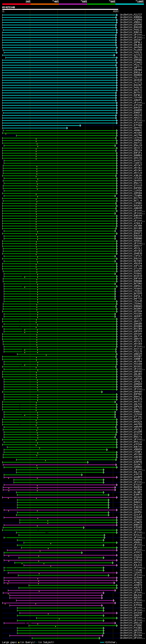Open hit UniRef100_B9H2Q5
The height and width of the screenshot is (644, 146).
131,27
